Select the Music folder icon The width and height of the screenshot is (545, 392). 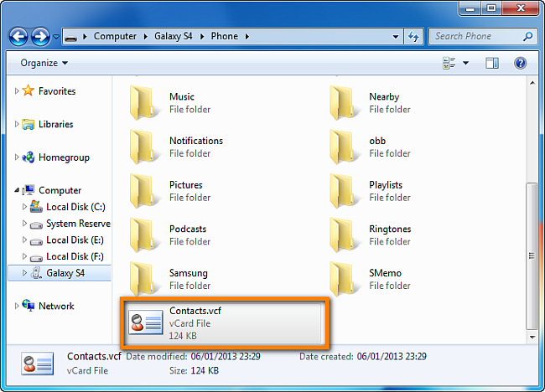coord(143,103)
